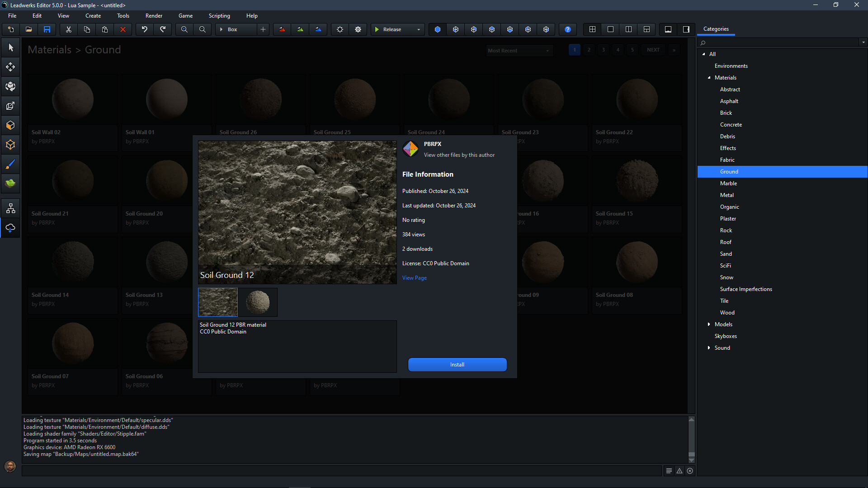Select the Rock category in the sidebar
Image resolution: width=868 pixels, height=488 pixels.
click(726, 230)
